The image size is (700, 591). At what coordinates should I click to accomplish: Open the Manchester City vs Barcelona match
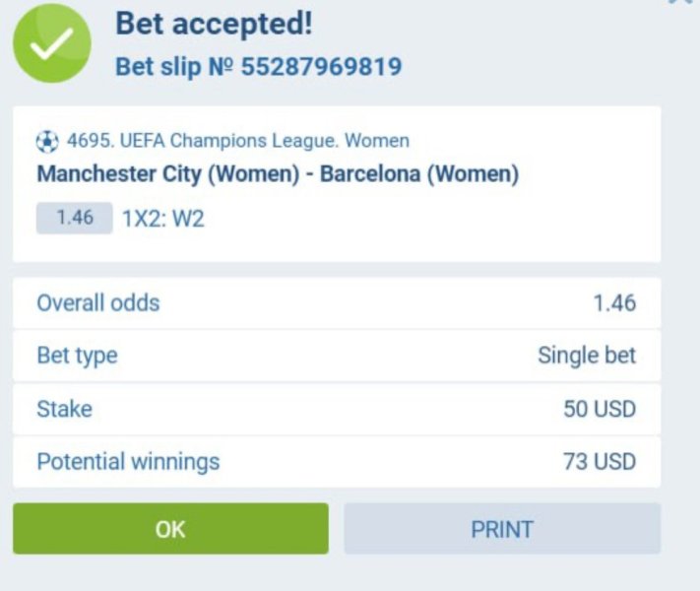coord(278,174)
